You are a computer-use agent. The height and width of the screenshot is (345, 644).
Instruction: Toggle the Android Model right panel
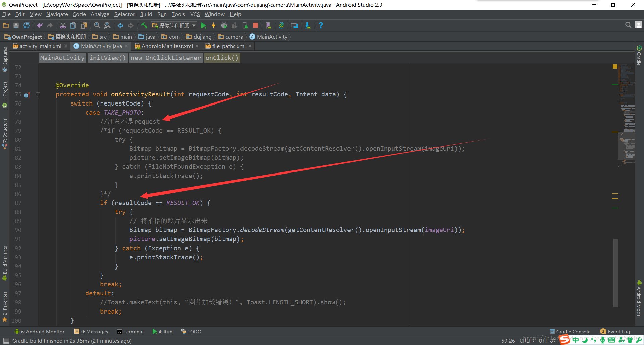639,299
